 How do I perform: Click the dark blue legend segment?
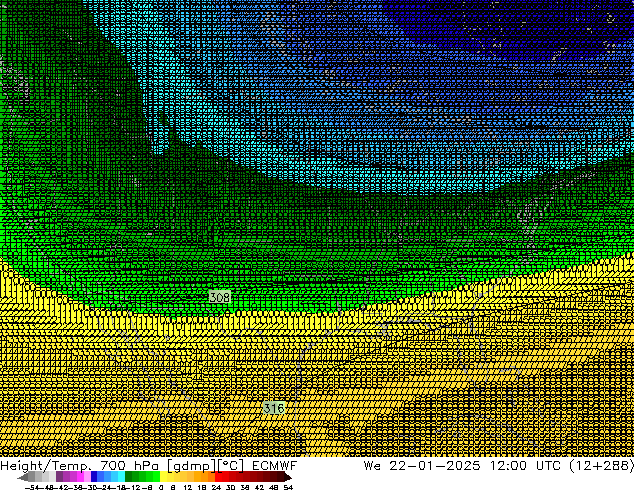(x=94, y=477)
